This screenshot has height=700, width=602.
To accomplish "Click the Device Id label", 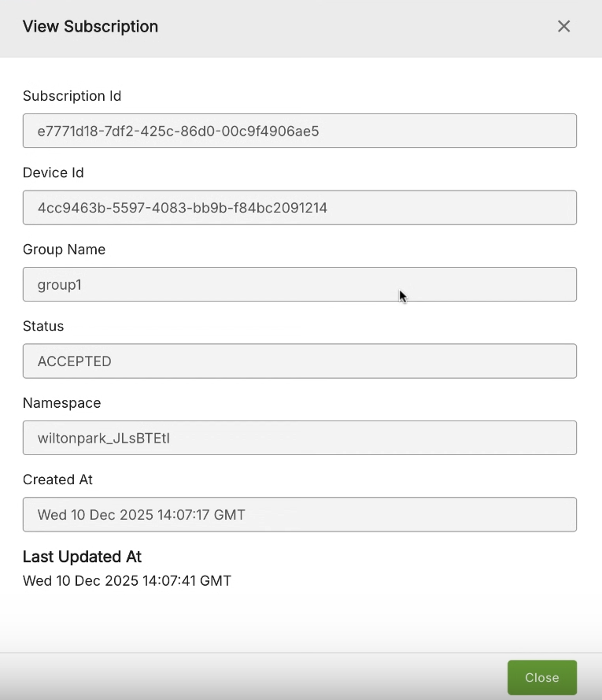I will (53, 172).
